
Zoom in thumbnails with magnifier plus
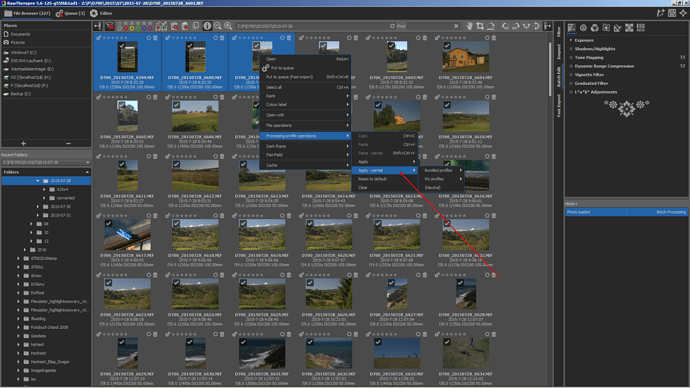point(228,26)
